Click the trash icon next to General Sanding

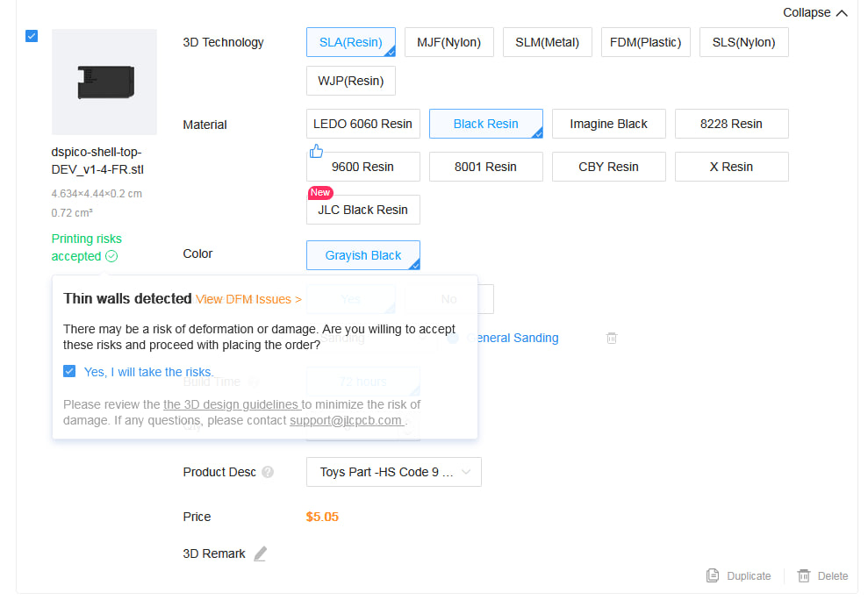(612, 338)
